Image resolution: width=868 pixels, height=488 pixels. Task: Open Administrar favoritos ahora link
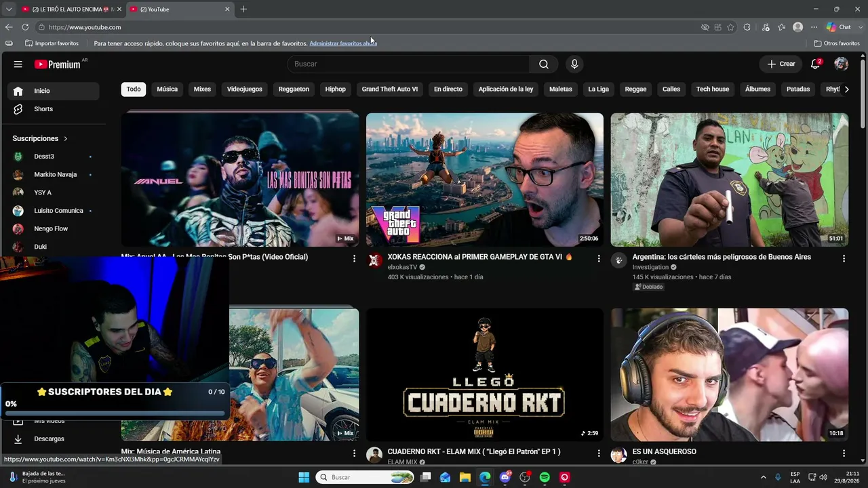click(343, 43)
